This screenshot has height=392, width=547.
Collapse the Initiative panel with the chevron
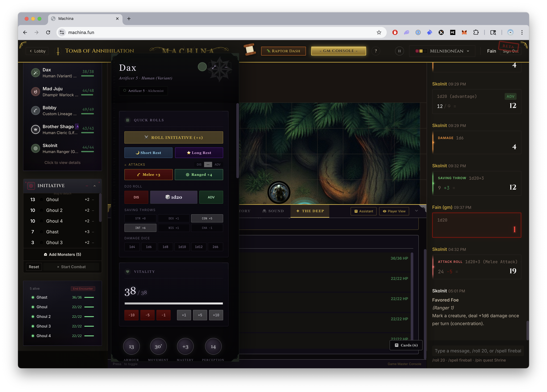pyautogui.click(x=95, y=186)
